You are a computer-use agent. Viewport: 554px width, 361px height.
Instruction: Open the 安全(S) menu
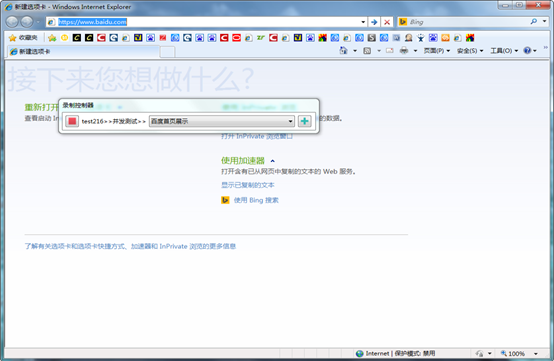[x=470, y=51]
